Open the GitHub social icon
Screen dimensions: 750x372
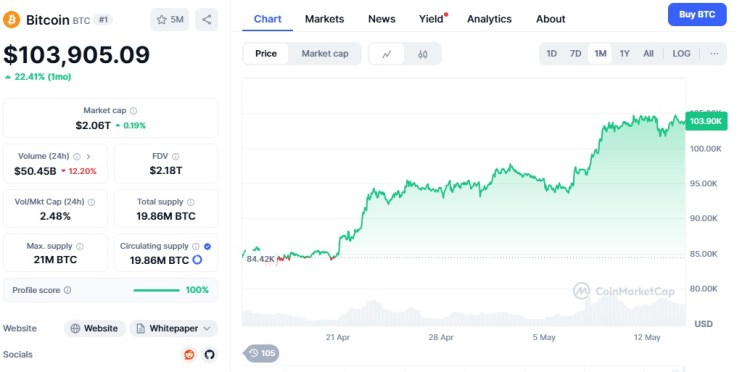(x=209, y=355)
